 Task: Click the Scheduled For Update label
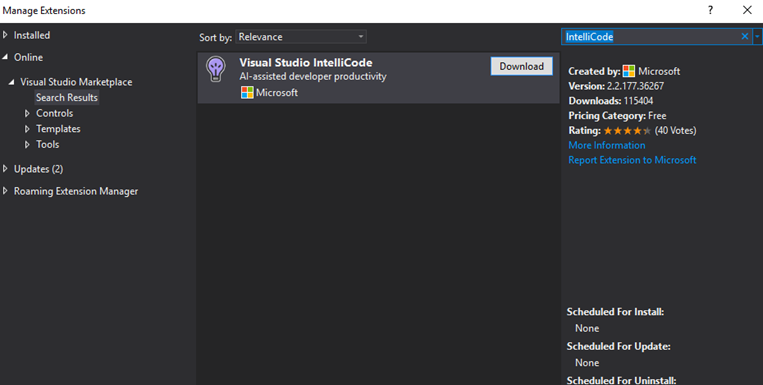pyautogui.click(x=619, y=347)
